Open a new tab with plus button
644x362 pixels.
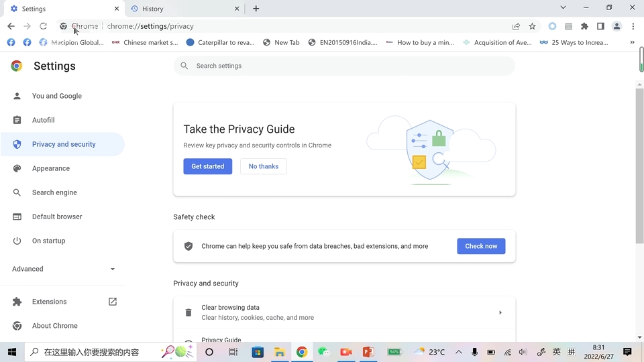[256, 9]
